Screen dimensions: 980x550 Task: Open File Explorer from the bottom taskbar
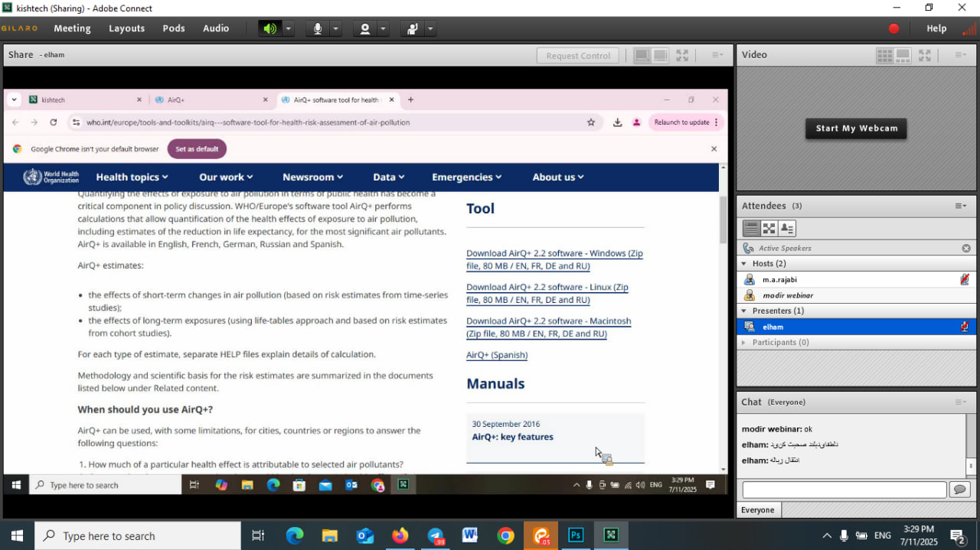point(329,535)
